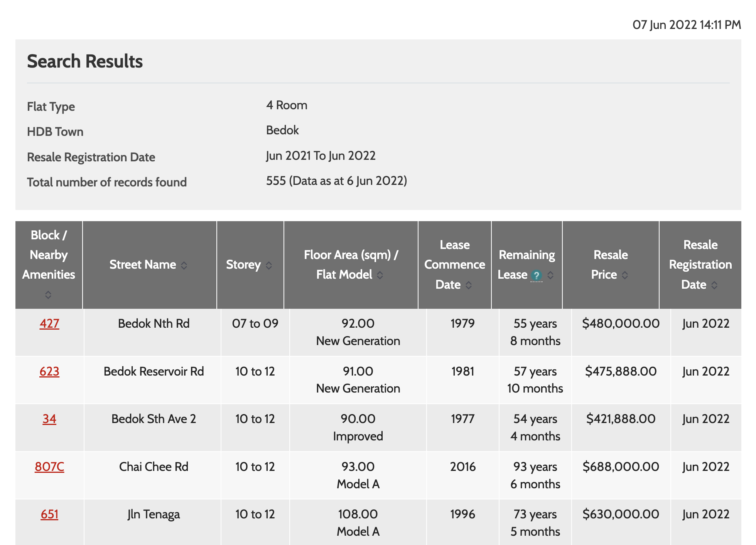Click the Bedok HDB Town value
The height and width of the screenshot is (545, 756).
click(x=282, y=130)
